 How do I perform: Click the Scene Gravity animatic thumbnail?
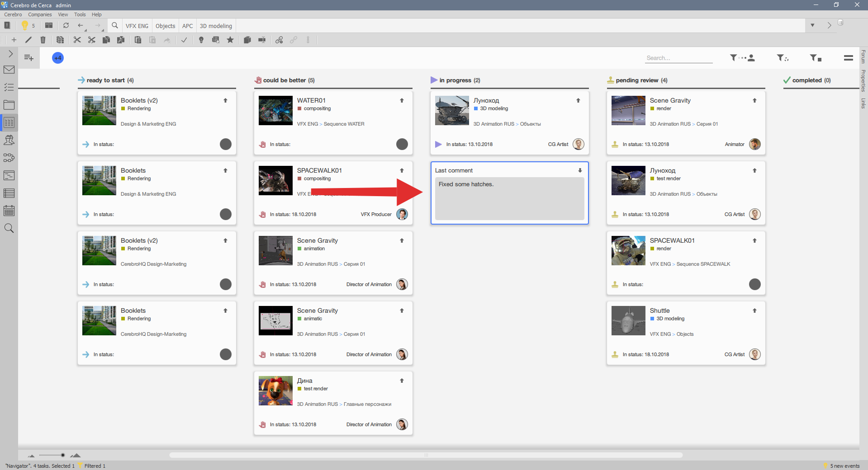275,320
